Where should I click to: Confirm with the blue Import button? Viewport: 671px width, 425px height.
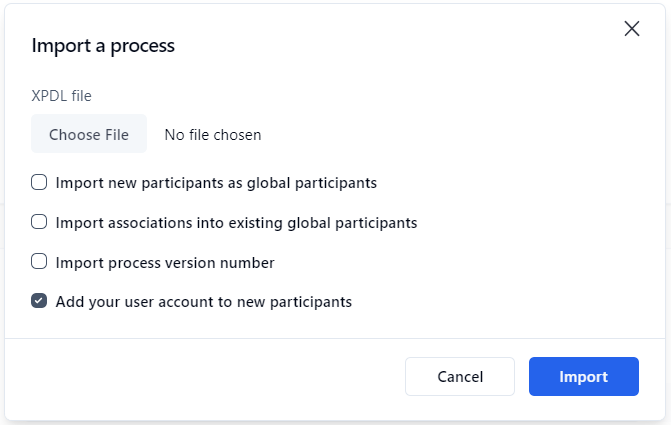tap(583, 377)
